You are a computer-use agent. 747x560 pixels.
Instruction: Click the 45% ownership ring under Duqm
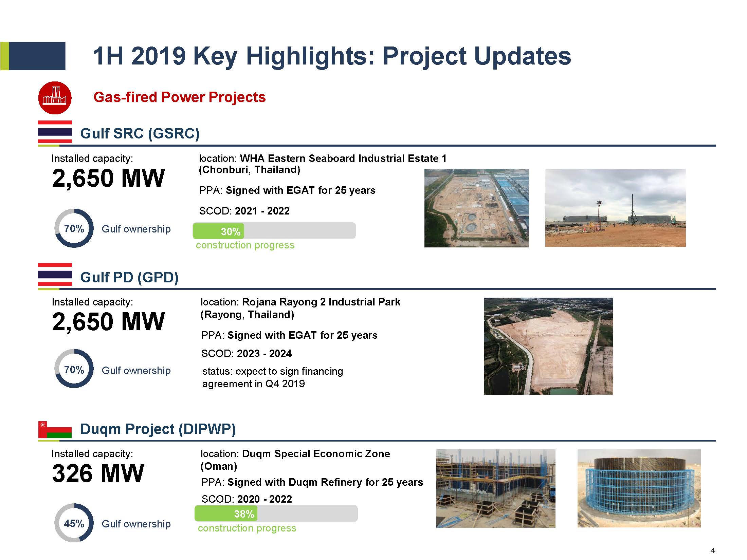point(74,523)
